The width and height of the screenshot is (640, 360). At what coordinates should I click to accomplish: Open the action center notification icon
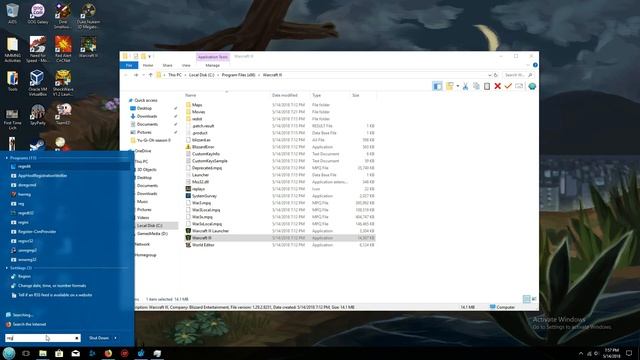click(629, 353)
